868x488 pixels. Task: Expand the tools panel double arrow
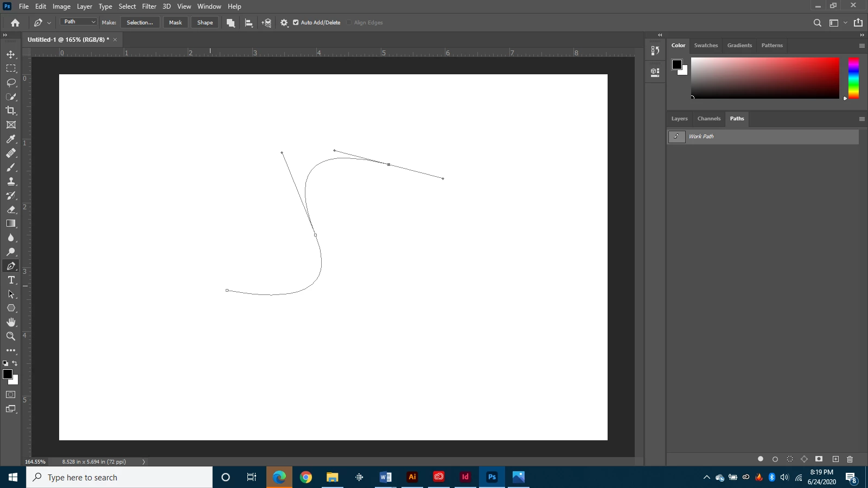pos(5,35)
